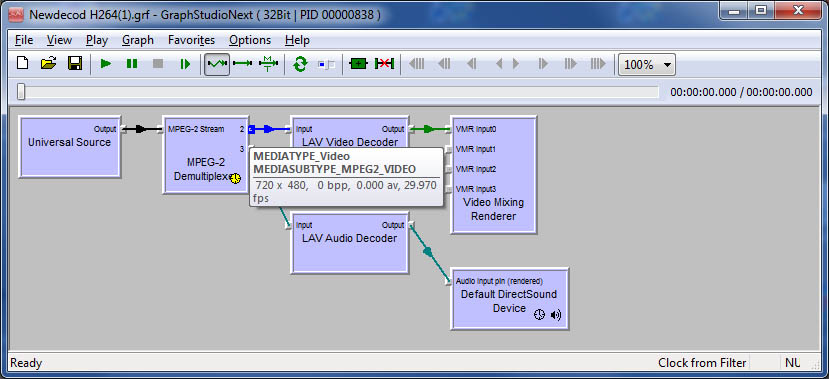This screenshot has width=829, height=379.
Task: Click the Clock from Filter status text
Action: pyautogui.click(x=702, y=363)
